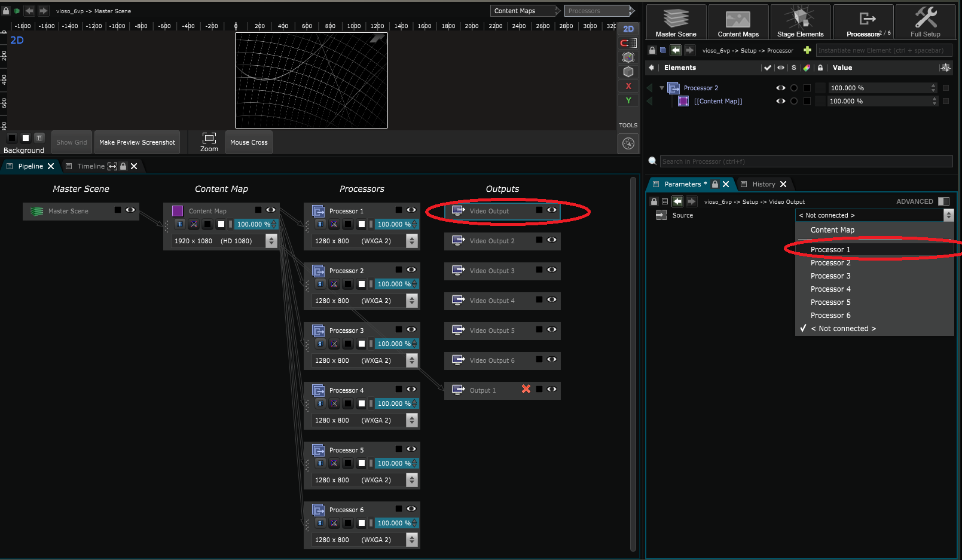Click the back arrow in Elements breadcrumb bar
962x560 pixels.
676,50
